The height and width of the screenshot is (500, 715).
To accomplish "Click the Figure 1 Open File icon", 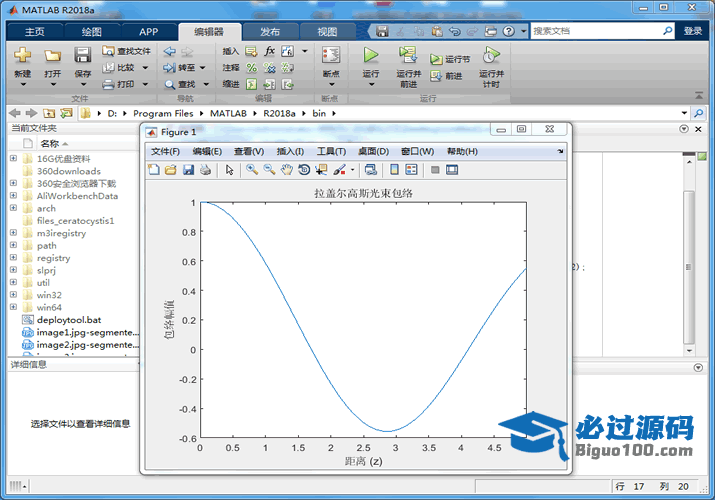I will coord(171,170).
